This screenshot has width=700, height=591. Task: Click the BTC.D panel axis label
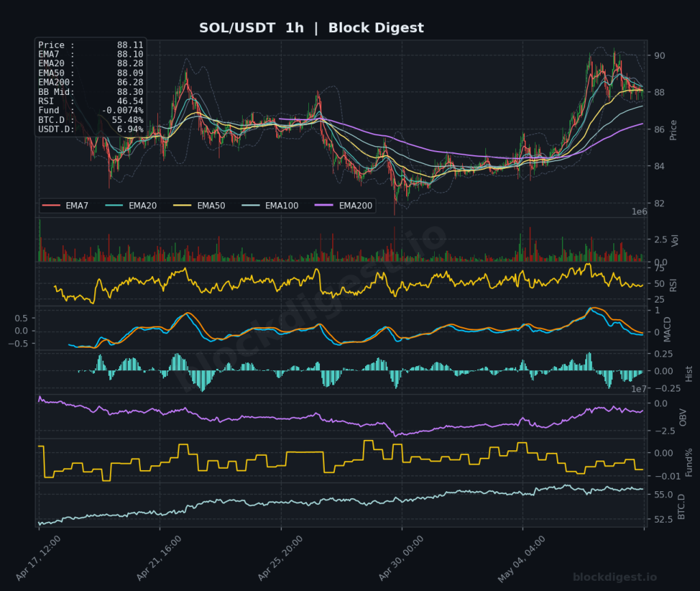point(682,506)
